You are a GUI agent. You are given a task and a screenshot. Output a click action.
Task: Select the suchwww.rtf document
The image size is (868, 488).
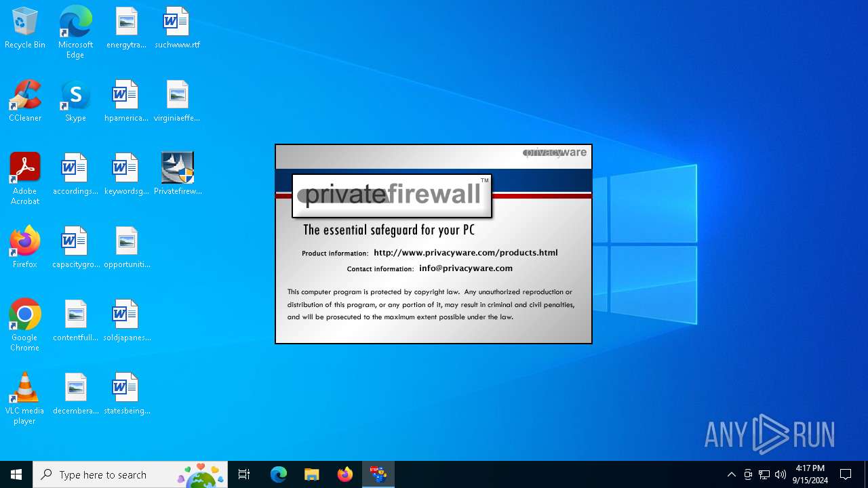coord(177,28)
